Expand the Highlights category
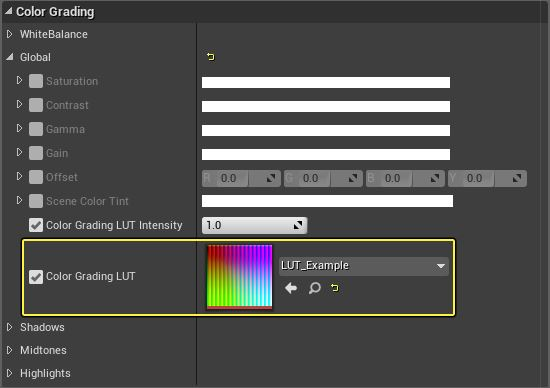 click(x=9, y=373)
